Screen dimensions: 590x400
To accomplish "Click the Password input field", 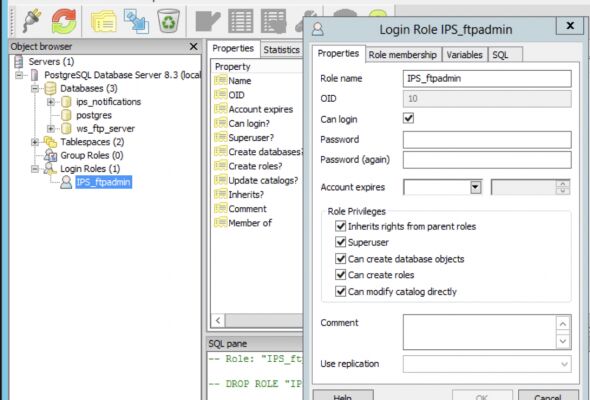I will (487, 140).
